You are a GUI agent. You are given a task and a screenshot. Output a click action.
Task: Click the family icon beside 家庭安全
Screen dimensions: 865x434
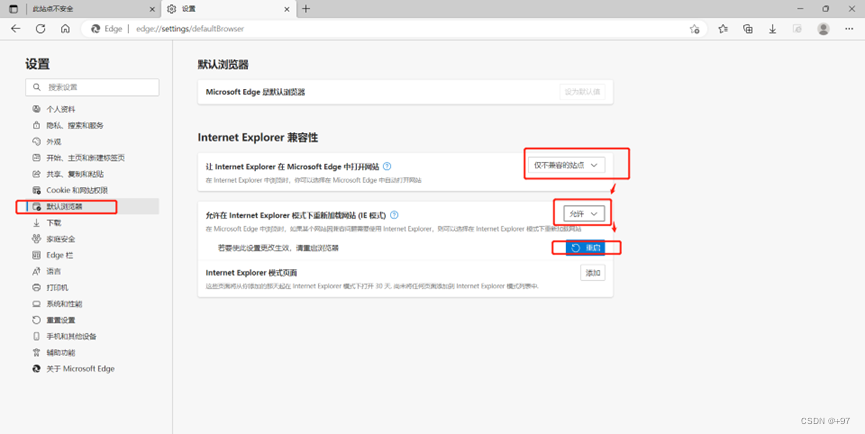pyautogui.click(x=36, y=239)
